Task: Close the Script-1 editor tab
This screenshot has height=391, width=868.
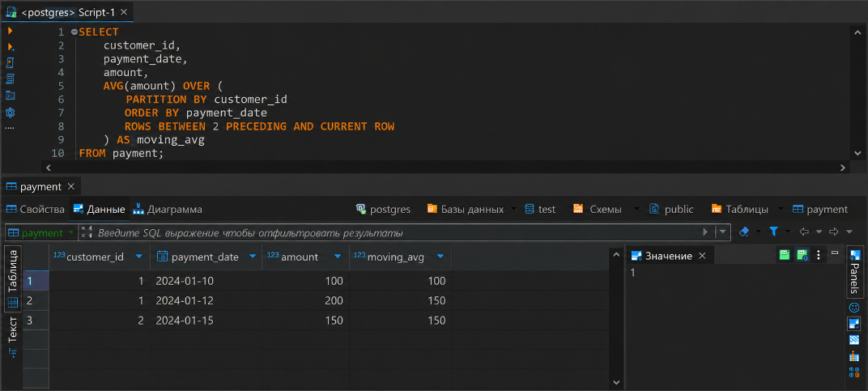Action: (x=123, y=11)
